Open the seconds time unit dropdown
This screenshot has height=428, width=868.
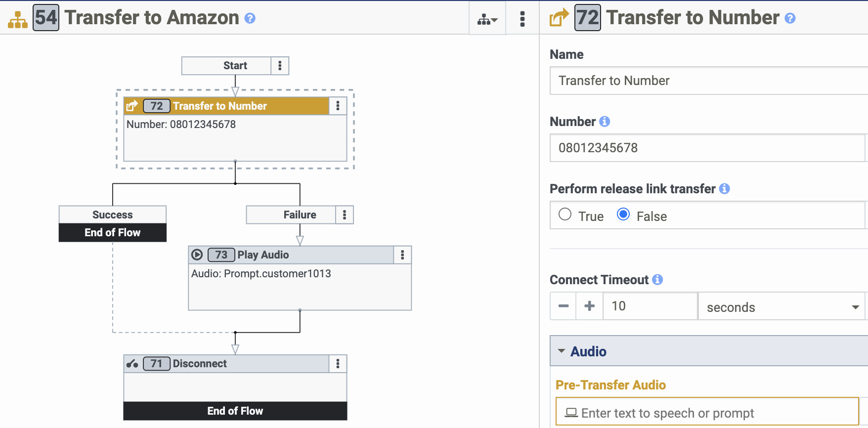click(782, 307)
